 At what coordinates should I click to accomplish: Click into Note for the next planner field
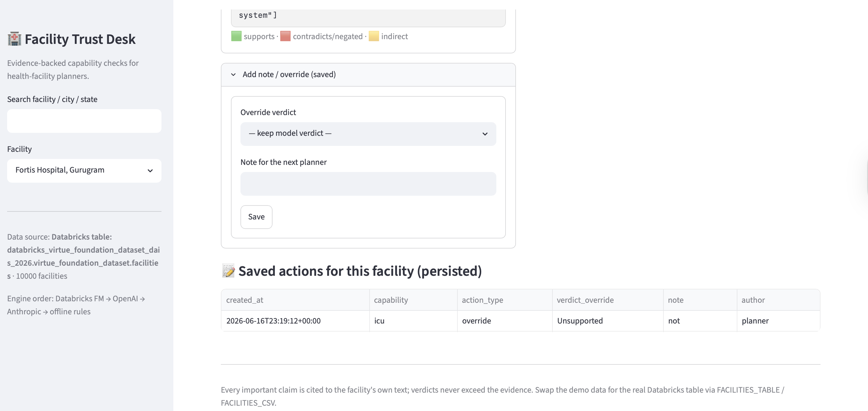tap(368, 184)
